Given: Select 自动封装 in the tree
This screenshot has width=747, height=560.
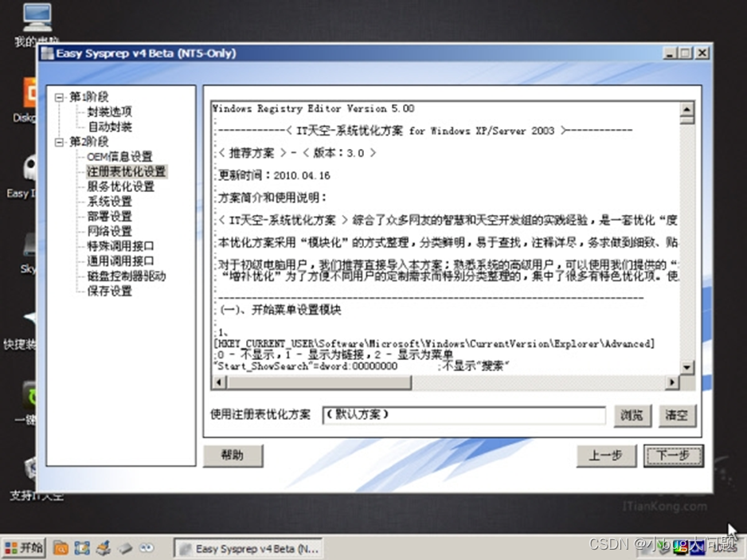Looking at the screenshot, I should [x=110, y=127].
